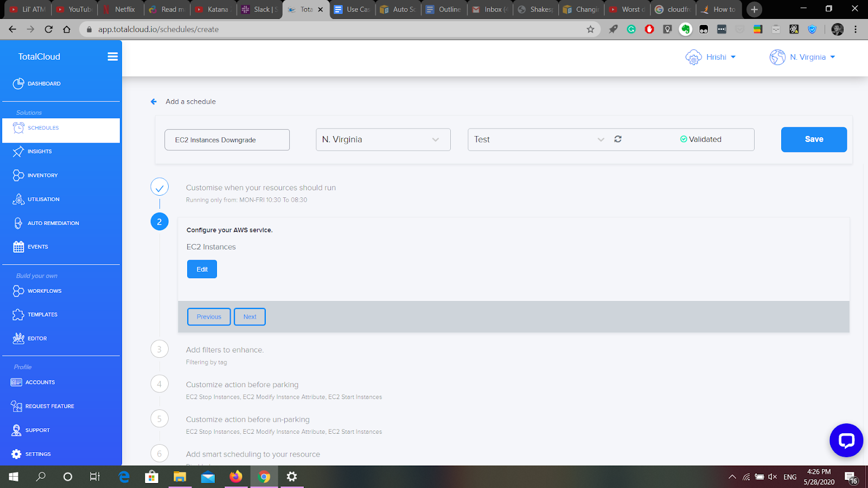This screenshot has height=488, width=868.
Task: Open the Evernote extension icon
Action: click(686, 29)
